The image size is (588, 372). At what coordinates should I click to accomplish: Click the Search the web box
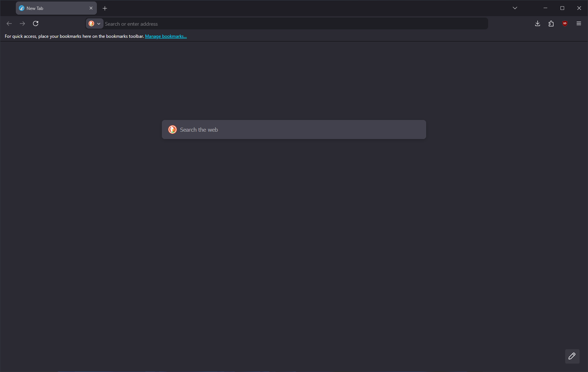[294, 130]
